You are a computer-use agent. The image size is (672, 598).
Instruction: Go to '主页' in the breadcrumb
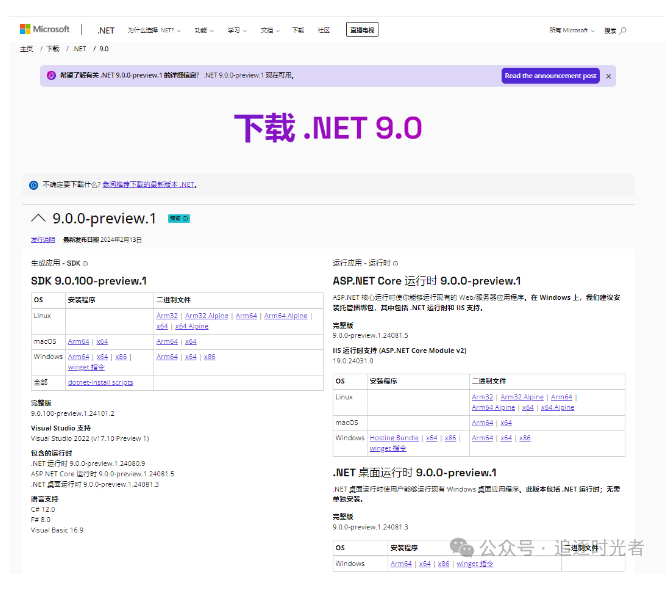[26, 49]
